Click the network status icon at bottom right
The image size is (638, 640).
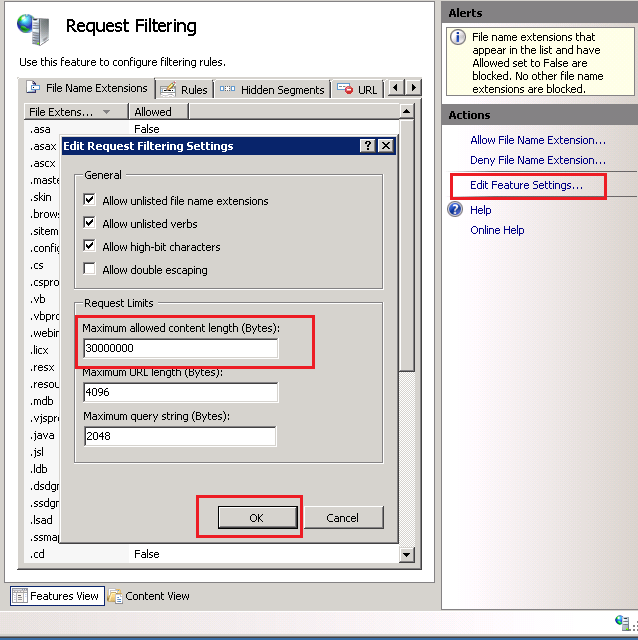tap(623, 623)
